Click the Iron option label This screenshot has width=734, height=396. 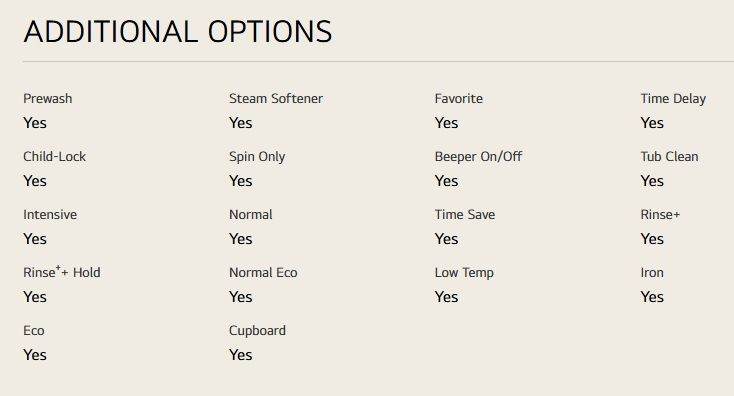click(652, 272)
